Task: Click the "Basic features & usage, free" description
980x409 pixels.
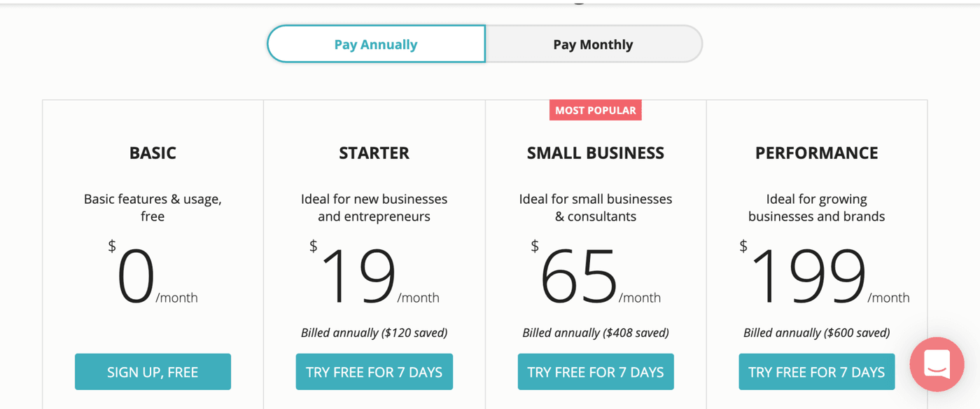Action: 153,207
